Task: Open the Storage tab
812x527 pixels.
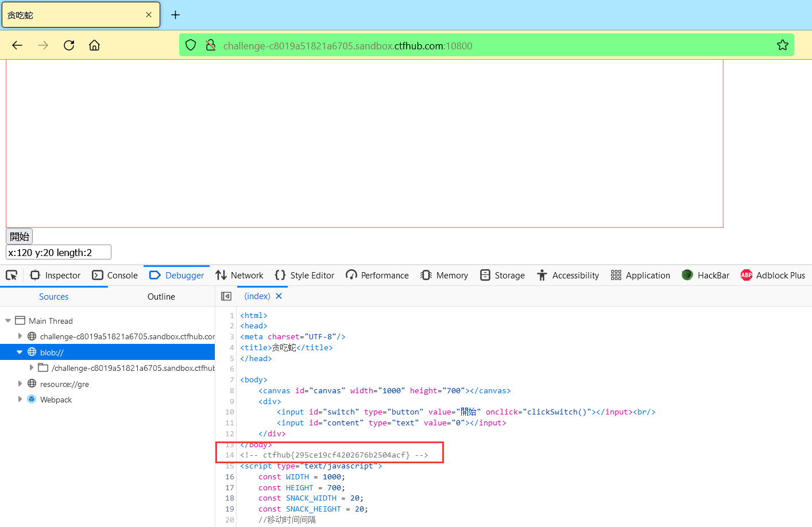Action: (x=502, y=276)
